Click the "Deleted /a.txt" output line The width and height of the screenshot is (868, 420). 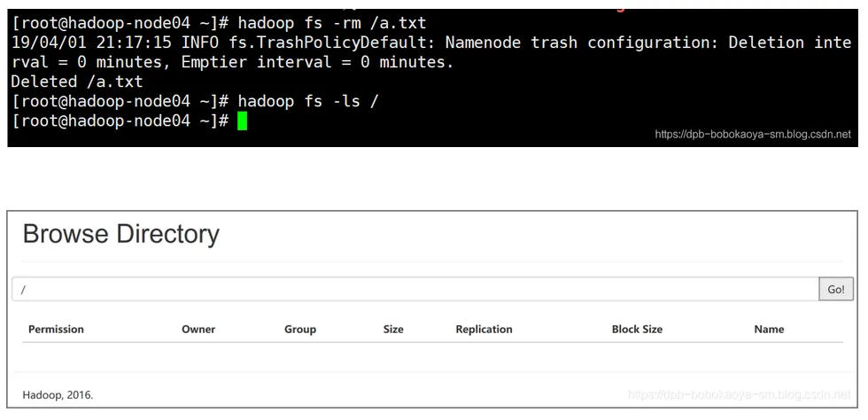77,82
